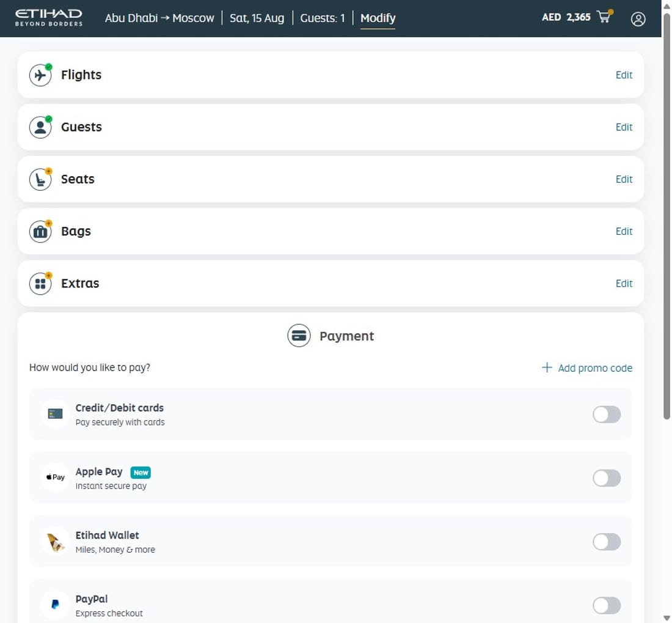Click the Seats chair icon
This screenshot has height=623, width=672.
click(x=40, y=179)
